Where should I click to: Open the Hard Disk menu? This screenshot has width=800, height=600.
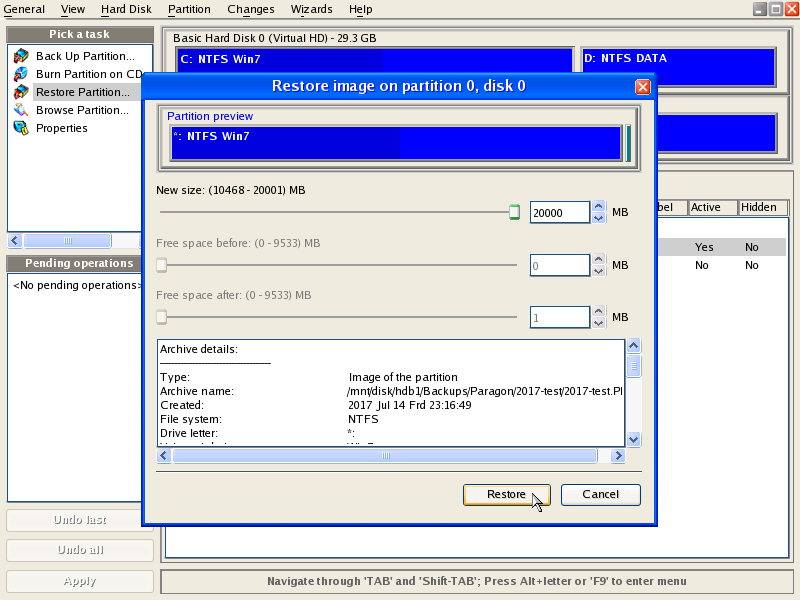click(x=126, y=9)
